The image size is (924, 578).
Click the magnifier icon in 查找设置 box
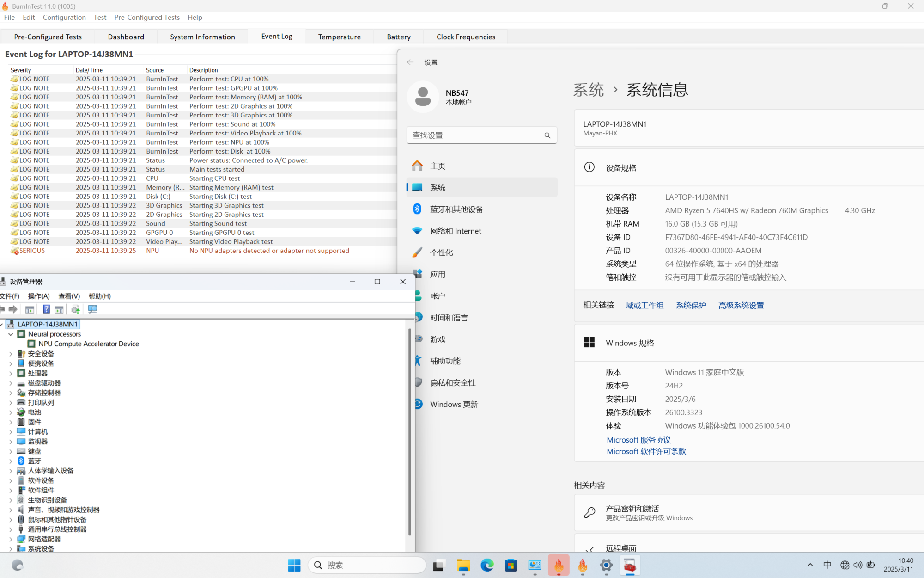[x=547, y=135]
